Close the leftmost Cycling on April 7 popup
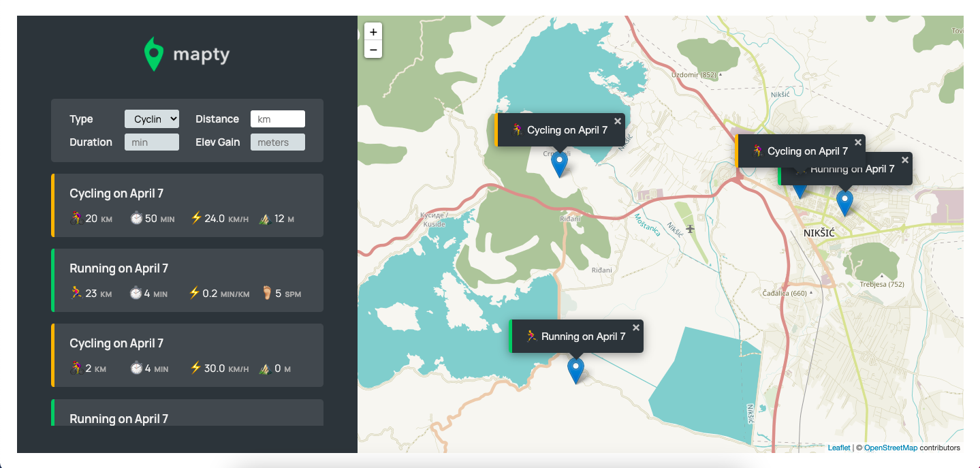This screenshot has width=980, height=468. tap(618, 121)
